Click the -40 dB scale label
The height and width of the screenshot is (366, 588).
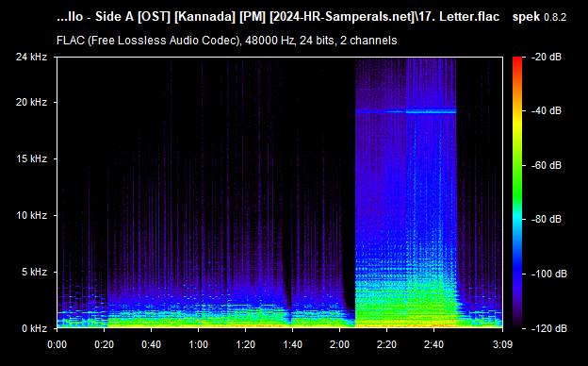coord(547,110)
